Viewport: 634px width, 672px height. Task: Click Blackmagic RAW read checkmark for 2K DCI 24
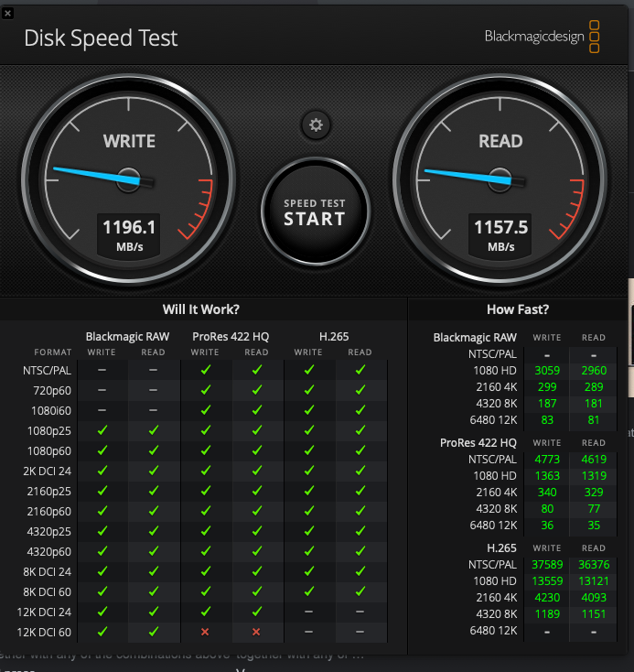click(x=154, y=471)
